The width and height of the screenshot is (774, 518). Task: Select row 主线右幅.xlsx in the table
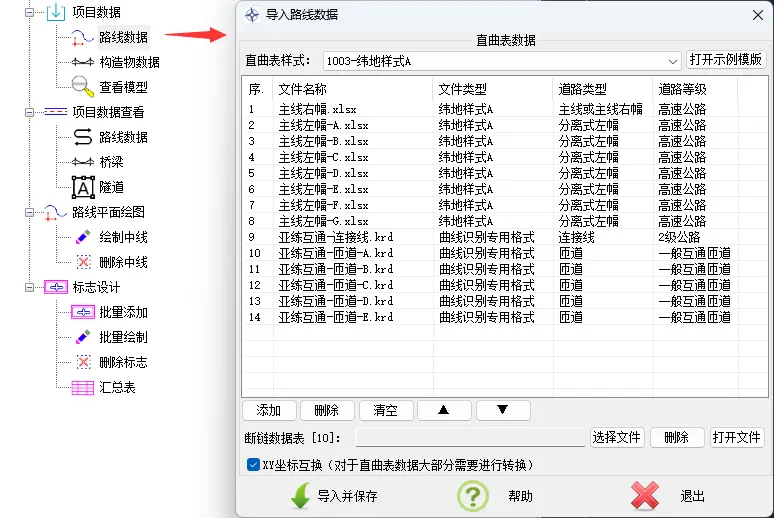tap(317, 109)
